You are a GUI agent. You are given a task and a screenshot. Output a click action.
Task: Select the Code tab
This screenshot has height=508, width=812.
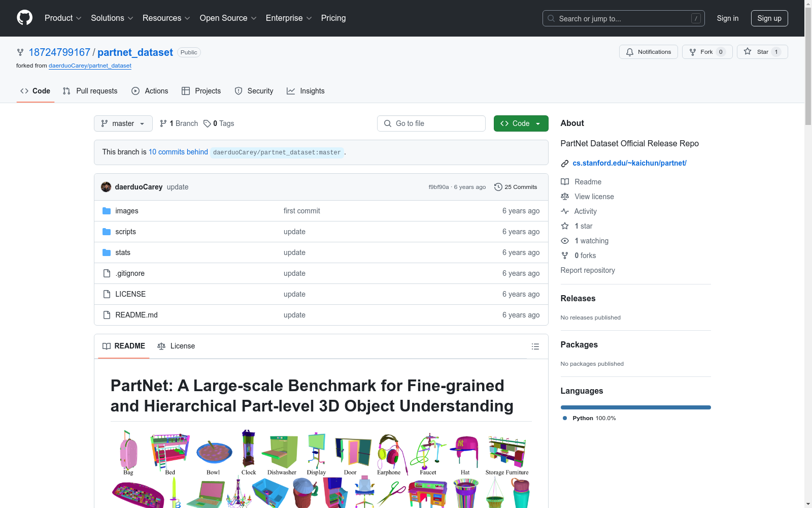(36, 91)
